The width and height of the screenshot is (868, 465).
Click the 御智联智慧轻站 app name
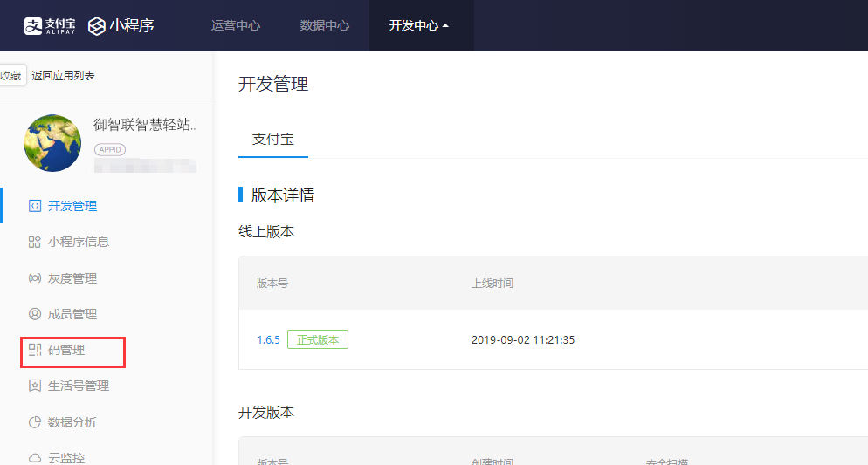click(144, 125)
